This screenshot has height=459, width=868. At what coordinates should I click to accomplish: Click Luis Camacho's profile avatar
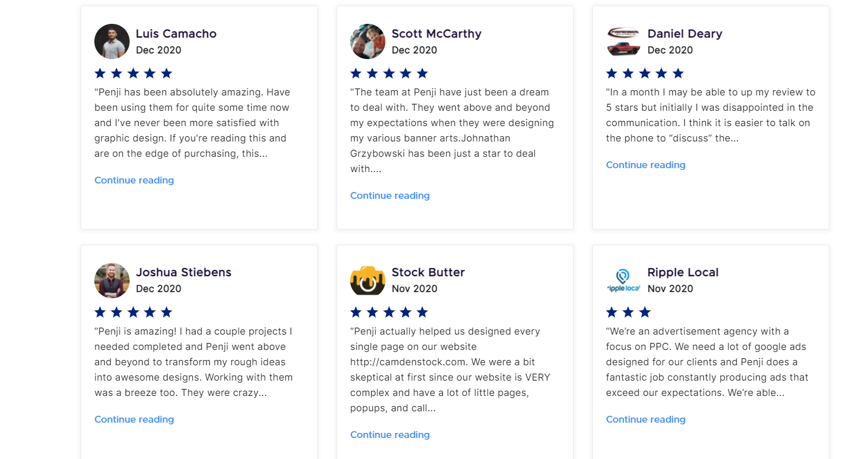(112, 41)
